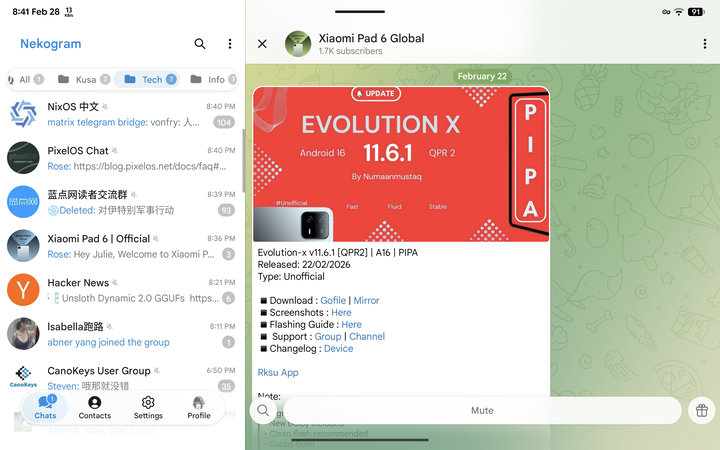This screenshot has width=720, height=450.
Task: Tap the CanoKeys logo avatar
Action: pyautogui.click(x=23, y=377)
